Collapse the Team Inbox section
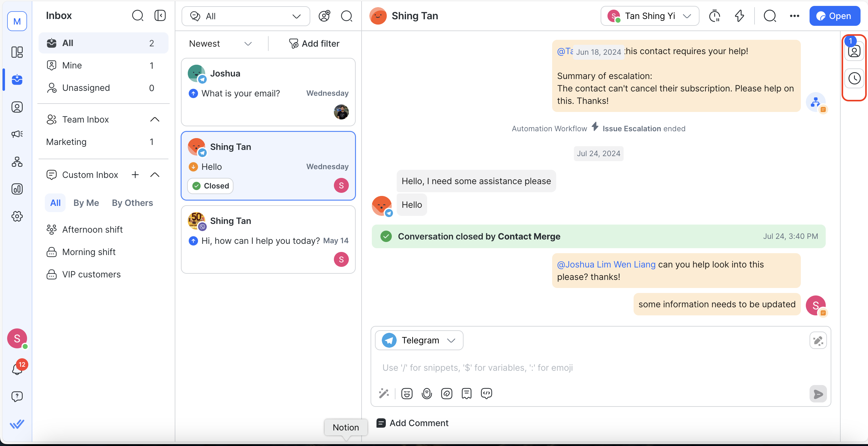Screen dimensions: 868x446 155,119
